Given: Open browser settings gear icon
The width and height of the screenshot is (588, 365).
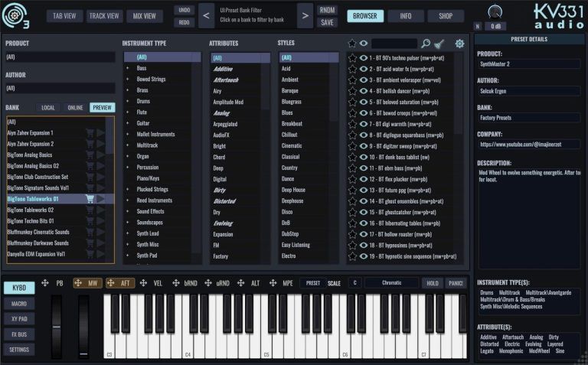Looking at the screenshot, I should [459, 44].
